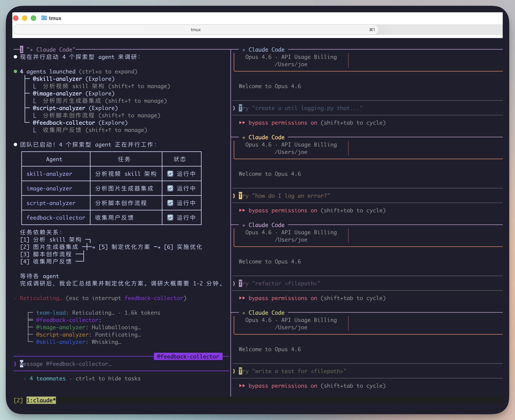Expand the @skill-analyzer agent tree entry
This screenshot has width=515, height=420.
pyautogui.click(x=57, y=79)
